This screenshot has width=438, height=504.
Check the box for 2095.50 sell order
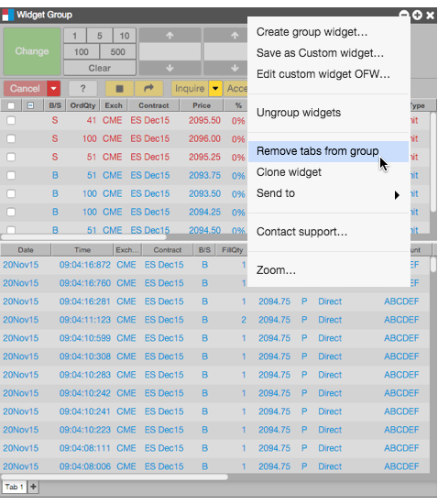11,120
